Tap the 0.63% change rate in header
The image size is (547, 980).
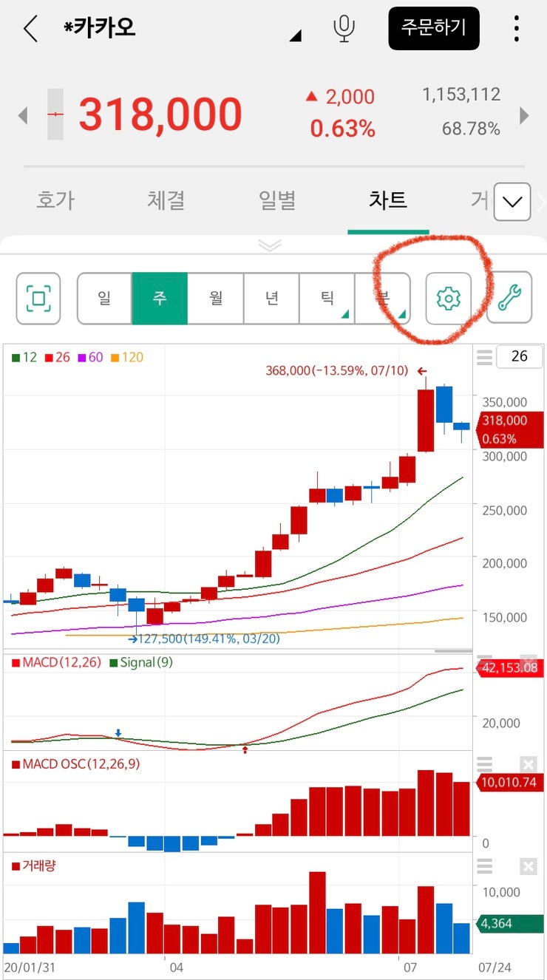pos(342,129)
